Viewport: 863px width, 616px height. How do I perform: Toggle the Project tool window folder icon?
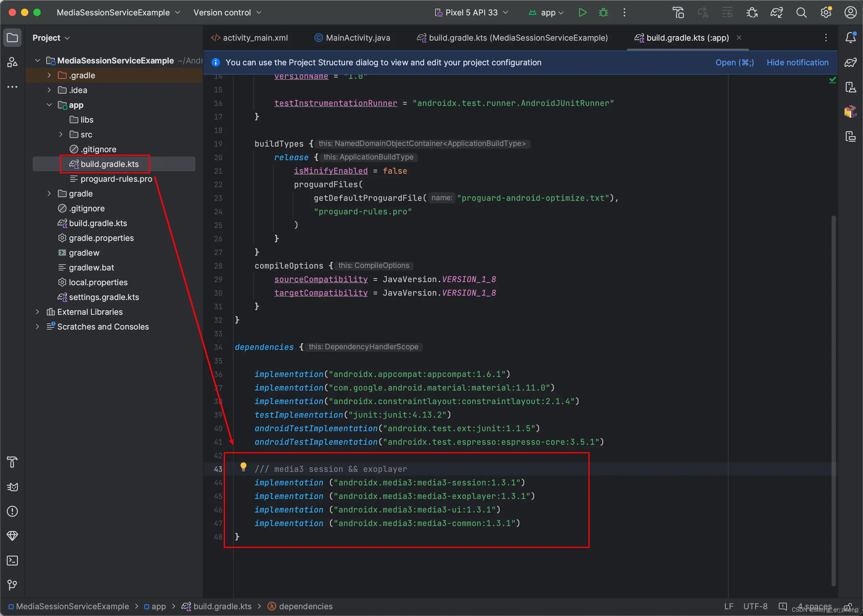point(12,38)
